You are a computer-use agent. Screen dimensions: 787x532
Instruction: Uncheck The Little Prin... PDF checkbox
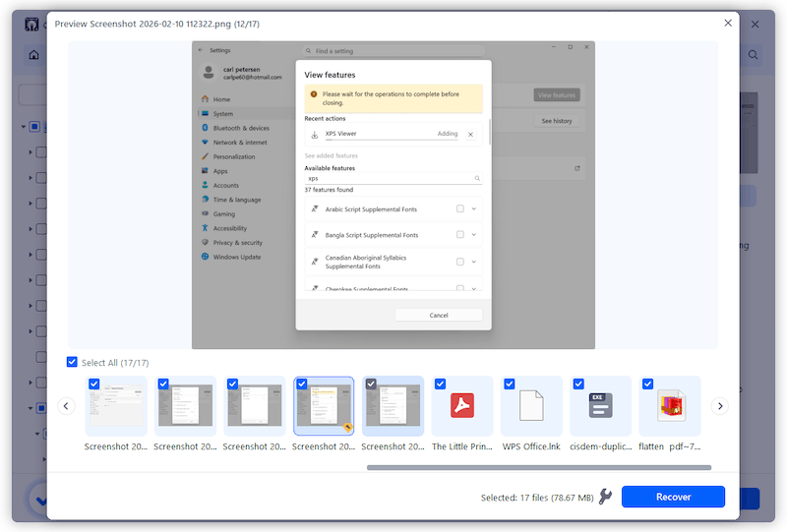tap(440, 384)
